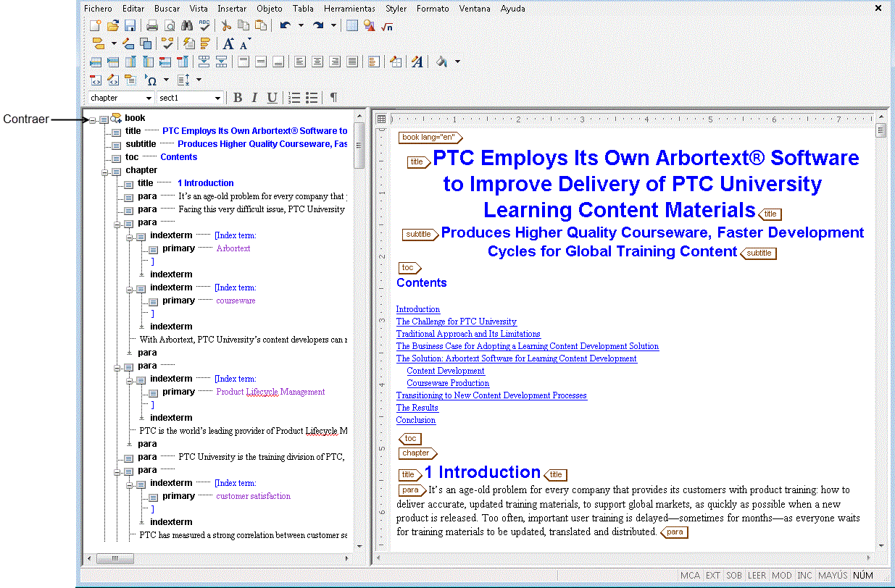Save document using floppy disk icon

coord(130,26)
